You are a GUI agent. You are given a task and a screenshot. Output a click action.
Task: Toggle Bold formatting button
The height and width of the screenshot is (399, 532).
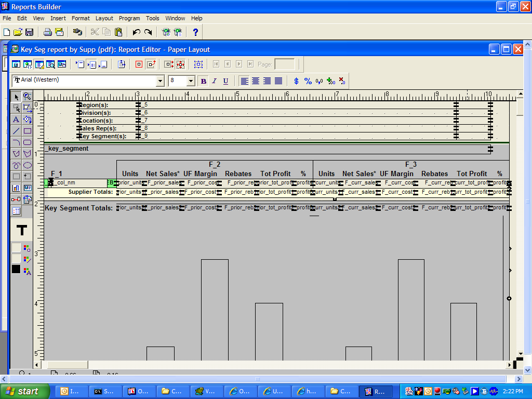[x=203, y=81]
